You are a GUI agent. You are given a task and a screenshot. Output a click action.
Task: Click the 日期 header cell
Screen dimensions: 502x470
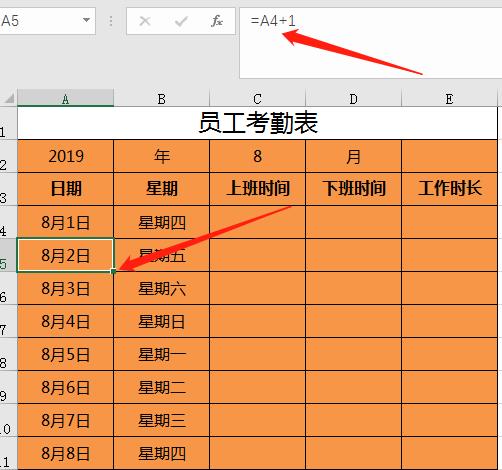66,189
